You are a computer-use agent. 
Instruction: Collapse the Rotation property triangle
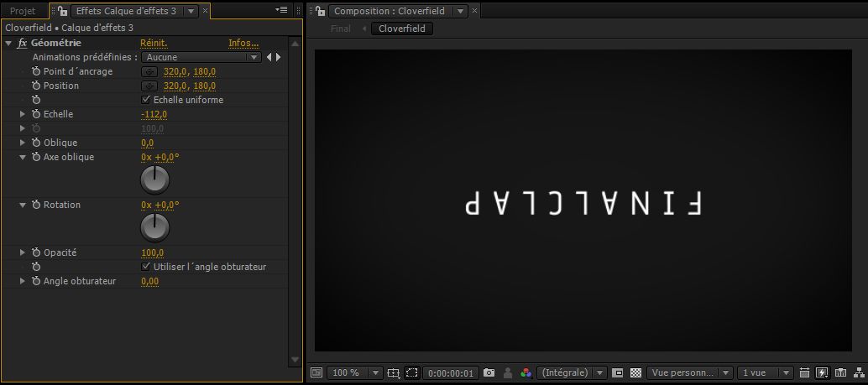click(23, 205)
